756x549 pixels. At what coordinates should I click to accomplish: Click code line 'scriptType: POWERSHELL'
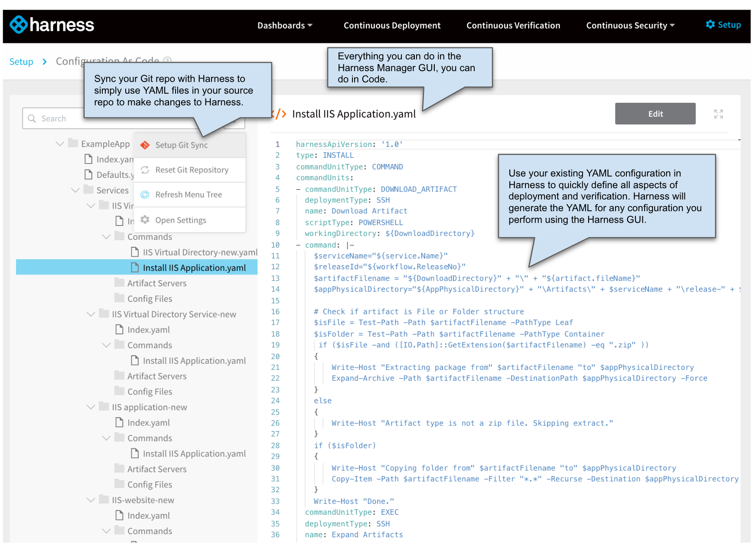(x=354, y=222)
